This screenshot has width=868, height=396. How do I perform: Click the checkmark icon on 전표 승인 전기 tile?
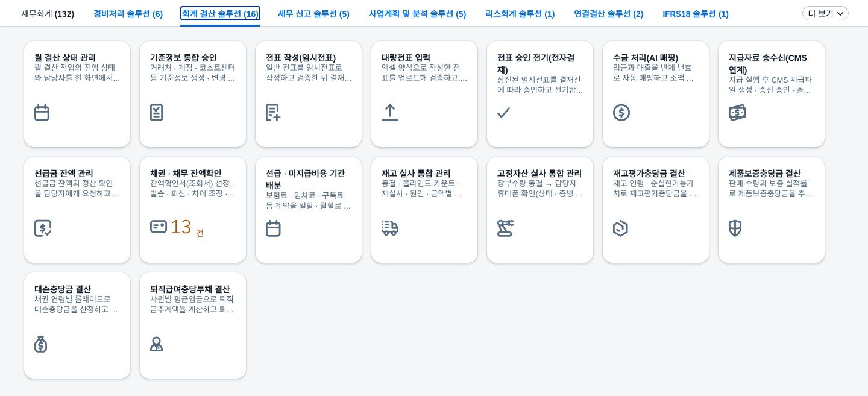(503, 113)
